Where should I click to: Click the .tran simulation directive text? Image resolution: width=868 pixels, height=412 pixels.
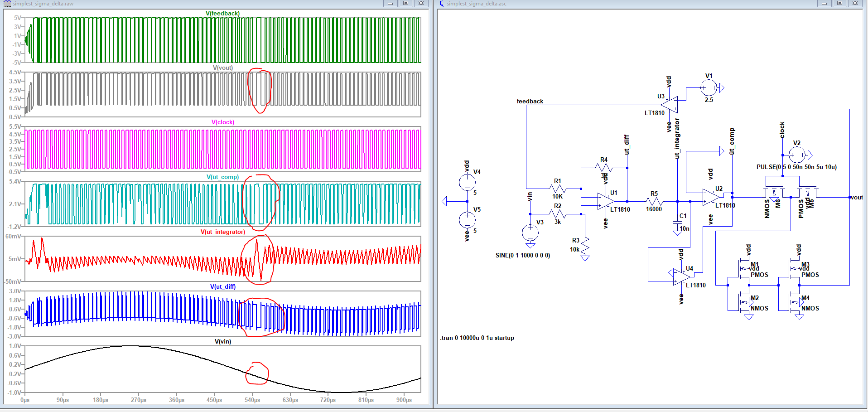(x=477, y=338)
